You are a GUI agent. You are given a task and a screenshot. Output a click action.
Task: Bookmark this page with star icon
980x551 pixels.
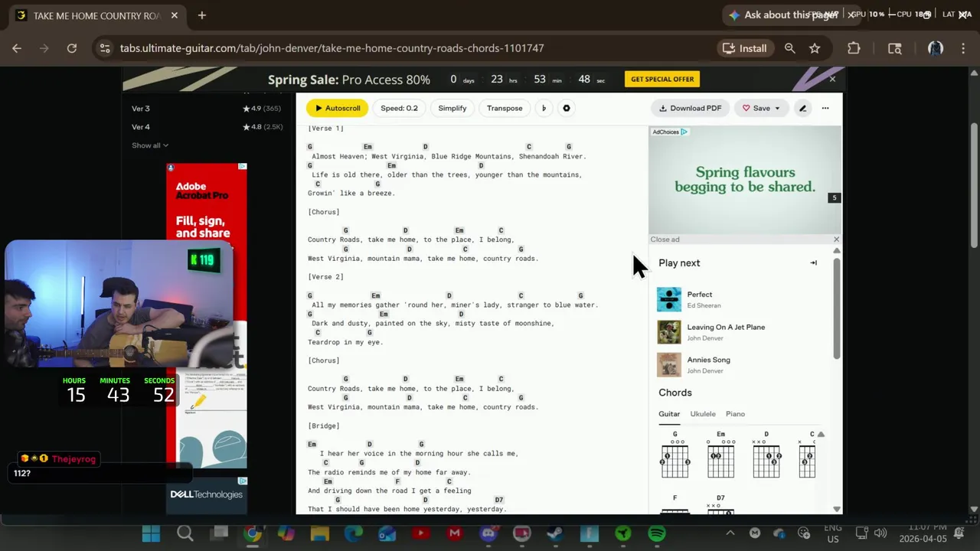pos(815,48)
